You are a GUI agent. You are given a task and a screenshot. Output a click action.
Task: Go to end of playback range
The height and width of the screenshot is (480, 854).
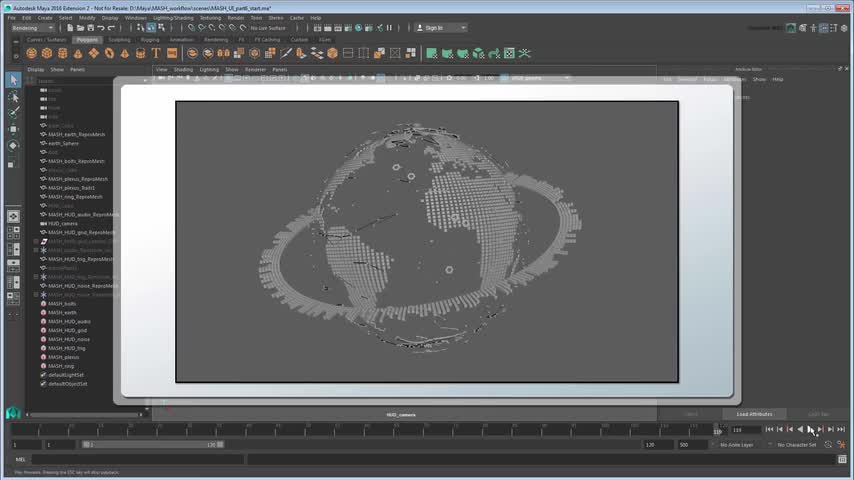(841, 429)
